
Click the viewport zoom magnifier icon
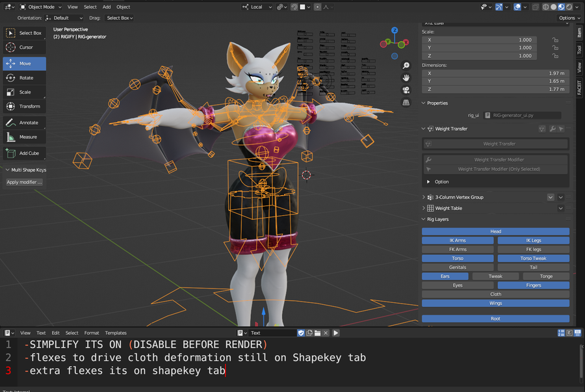(x=406, y=66)
